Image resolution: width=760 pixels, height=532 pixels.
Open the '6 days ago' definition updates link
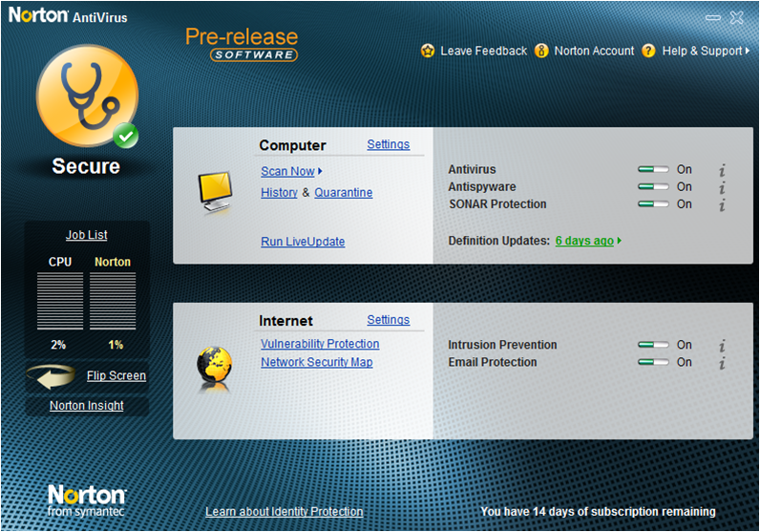pos(584,241)
